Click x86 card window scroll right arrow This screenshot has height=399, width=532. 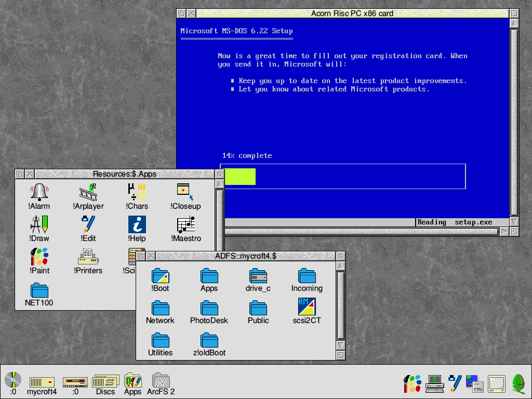click(504, 232)
